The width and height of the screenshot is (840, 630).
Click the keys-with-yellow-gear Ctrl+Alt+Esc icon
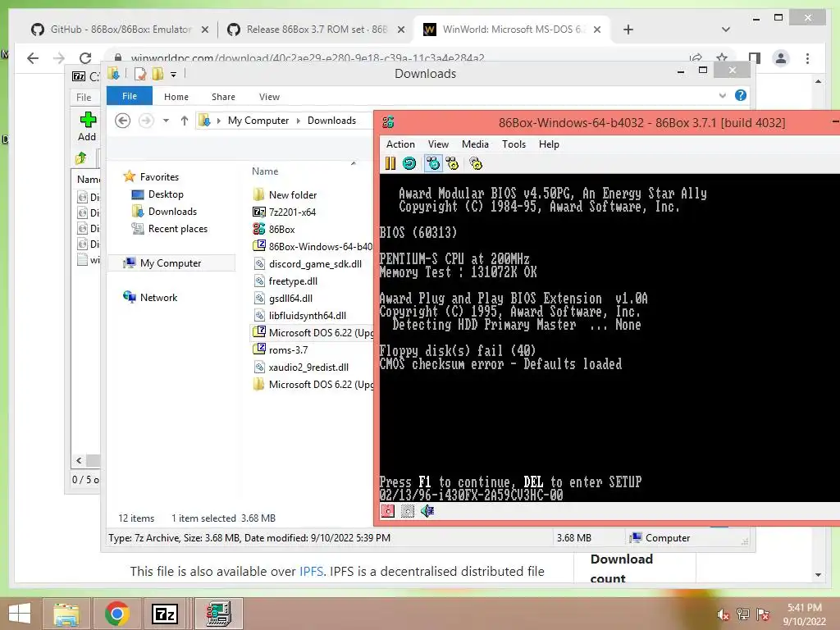click(x=453, y=163)
